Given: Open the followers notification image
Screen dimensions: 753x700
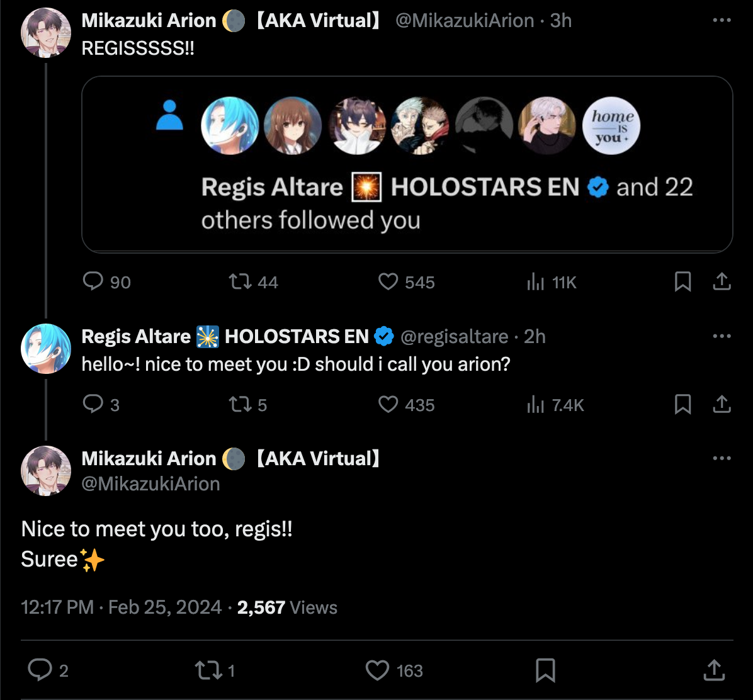Looking at the screenshot, I should (x=407, y=164).
